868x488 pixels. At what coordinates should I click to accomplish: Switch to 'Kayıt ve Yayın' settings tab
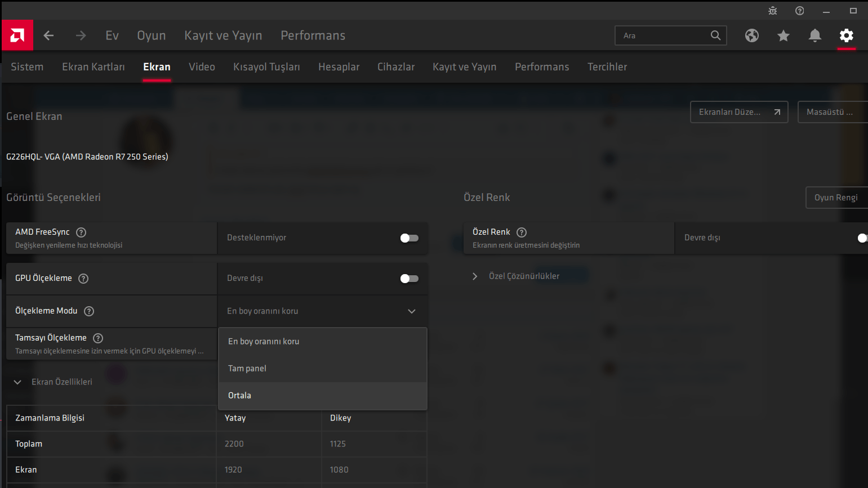pos(465,67)
